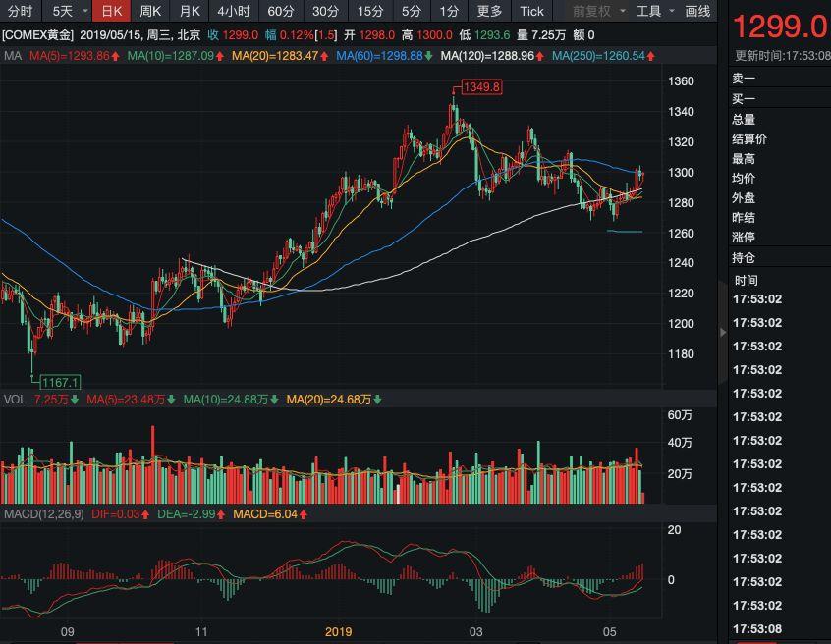Click the MA(250) moving average label
Image resolution: width=831 pixels, height=644 pixels.
603,56
